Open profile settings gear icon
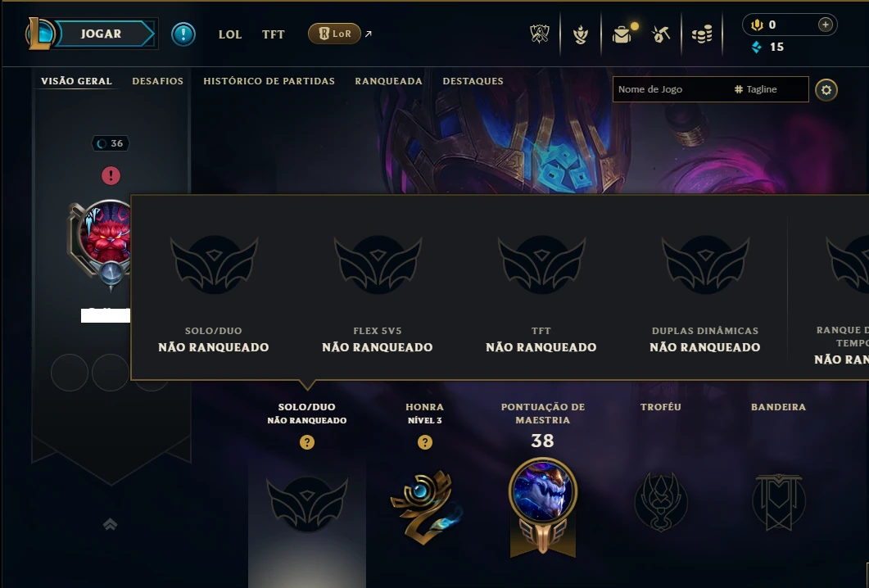Screen dimensions: 869x588 tap(826, 90)
